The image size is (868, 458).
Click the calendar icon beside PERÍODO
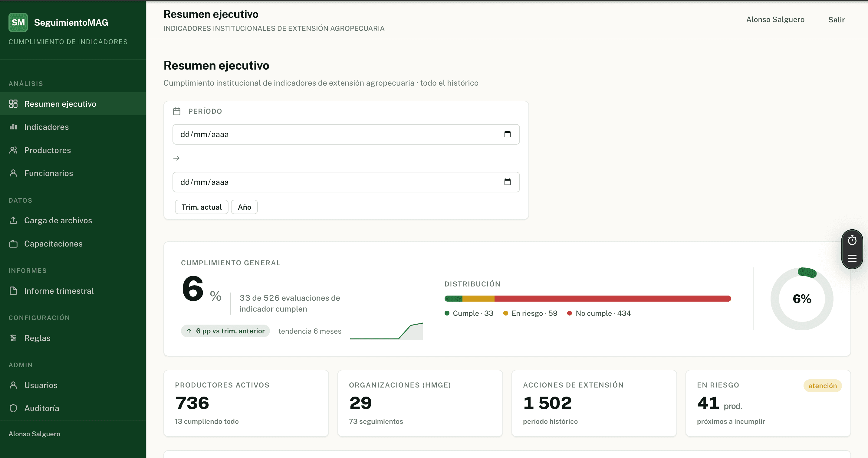pyautogui.click(x=176, y=111)
